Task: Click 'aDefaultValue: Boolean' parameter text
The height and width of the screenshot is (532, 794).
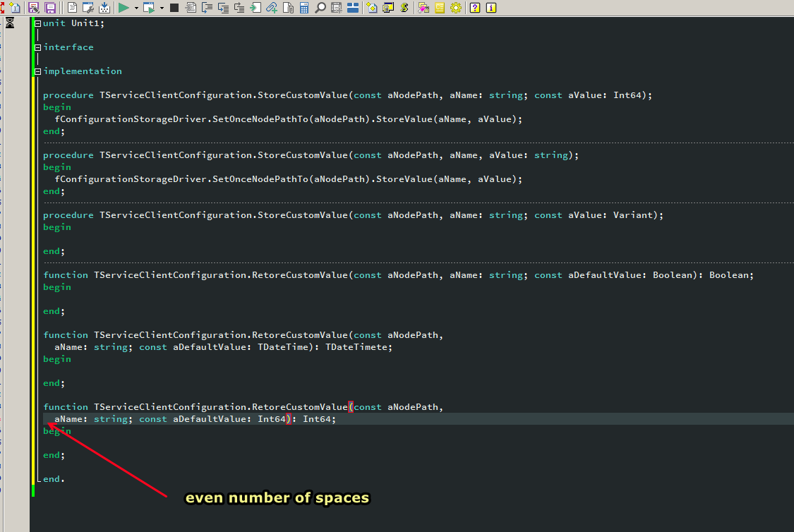Action: pos(630,275)
